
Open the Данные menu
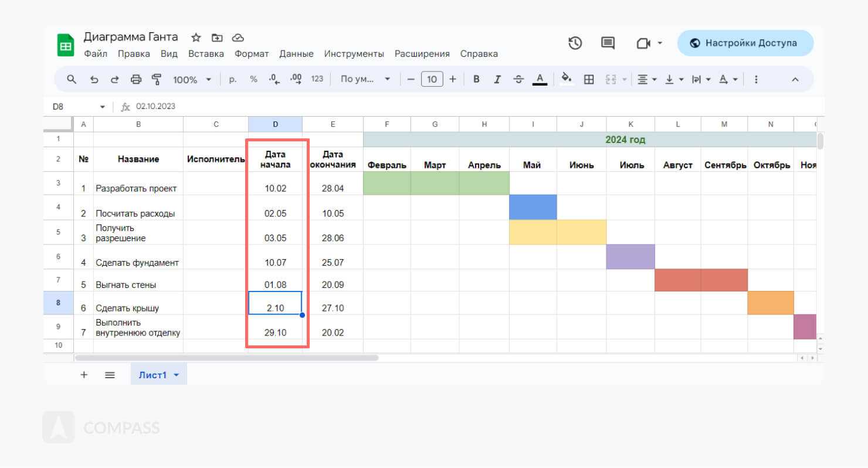[x=296, y=54]
